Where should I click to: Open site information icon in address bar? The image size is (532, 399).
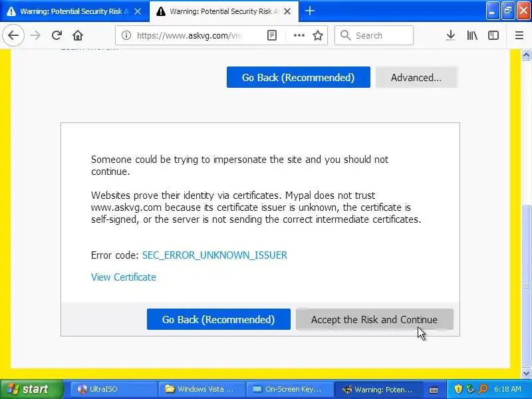pos(126,35)
